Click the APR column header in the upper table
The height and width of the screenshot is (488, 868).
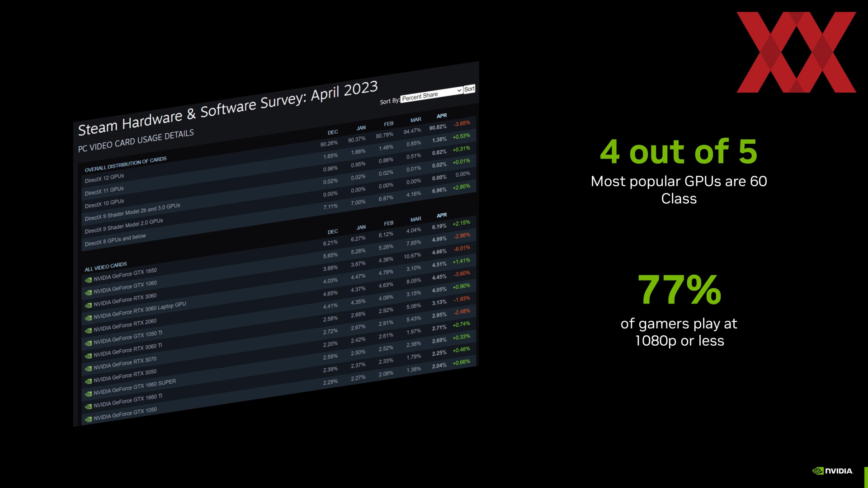pos(442,116)
